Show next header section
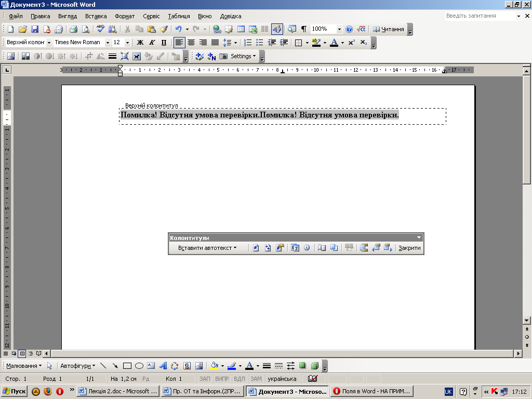The width and height of the screenshot is (532, 399). [x=388, y=248]
